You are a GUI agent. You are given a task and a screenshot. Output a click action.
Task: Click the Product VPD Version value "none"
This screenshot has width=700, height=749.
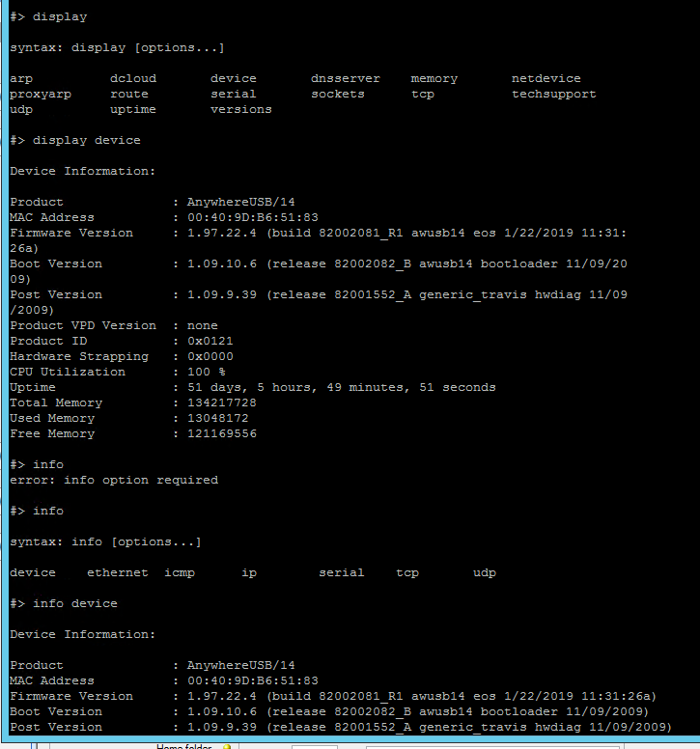tap(203, 326)
